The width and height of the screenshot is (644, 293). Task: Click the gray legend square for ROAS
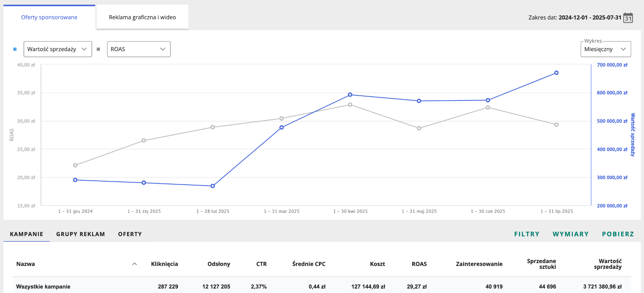click(x=98, y=49)
